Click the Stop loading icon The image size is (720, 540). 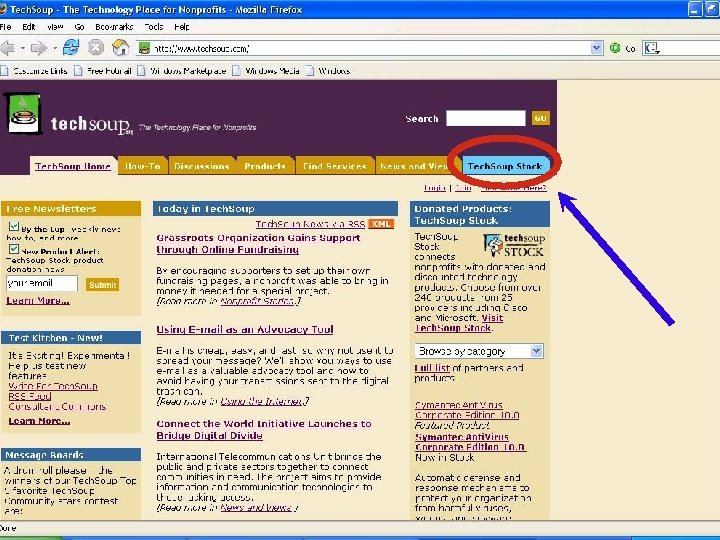click(96, 47)
